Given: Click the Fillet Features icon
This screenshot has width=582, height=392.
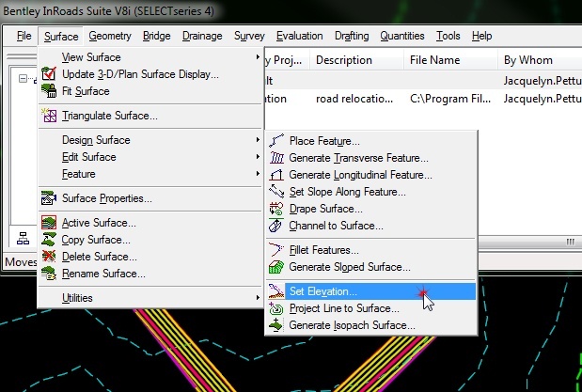Looking at the screenshot, I should (276, 250).
